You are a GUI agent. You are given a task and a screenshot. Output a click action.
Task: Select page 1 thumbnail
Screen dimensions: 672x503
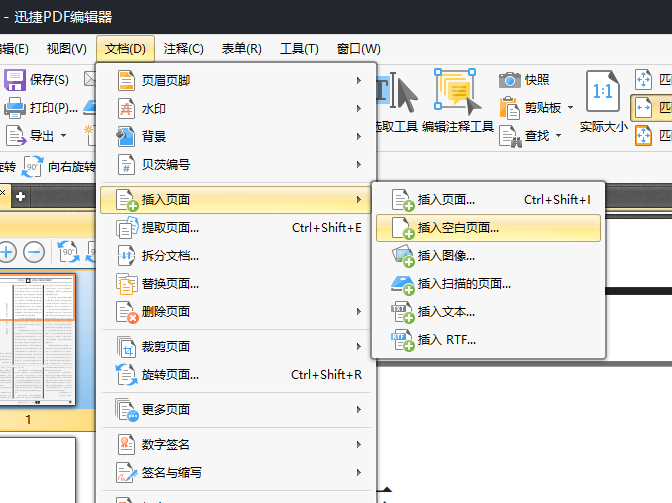tap(37, 340)
